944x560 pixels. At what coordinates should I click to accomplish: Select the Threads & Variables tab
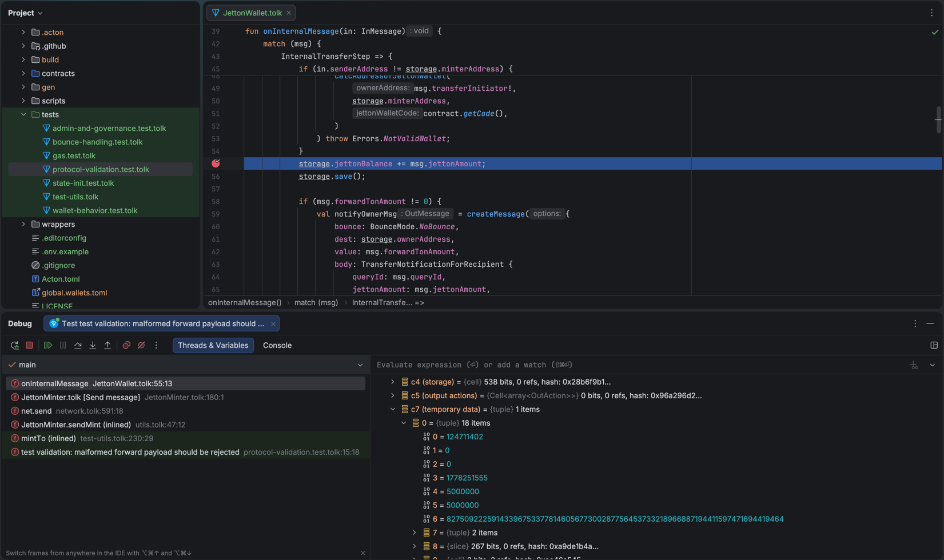click(x=213, y=345)
